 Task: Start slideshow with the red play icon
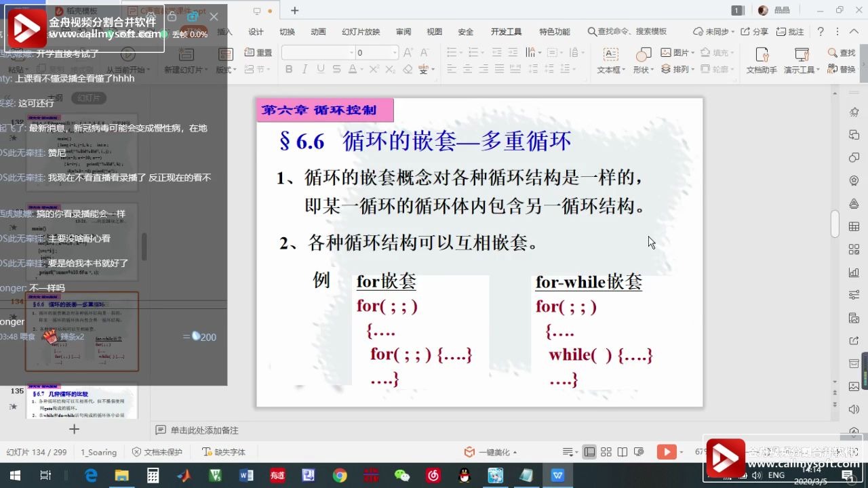(667, 451)
